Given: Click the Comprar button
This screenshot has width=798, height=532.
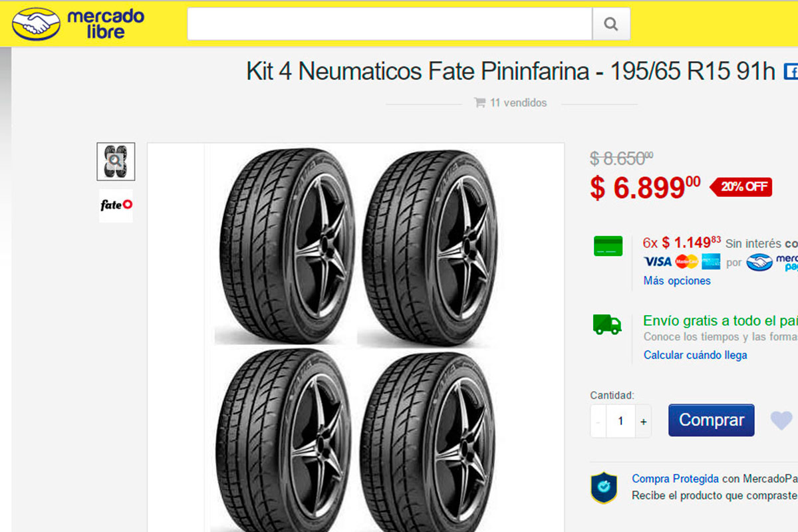Looking at the screenshot, I should [711, 420].
